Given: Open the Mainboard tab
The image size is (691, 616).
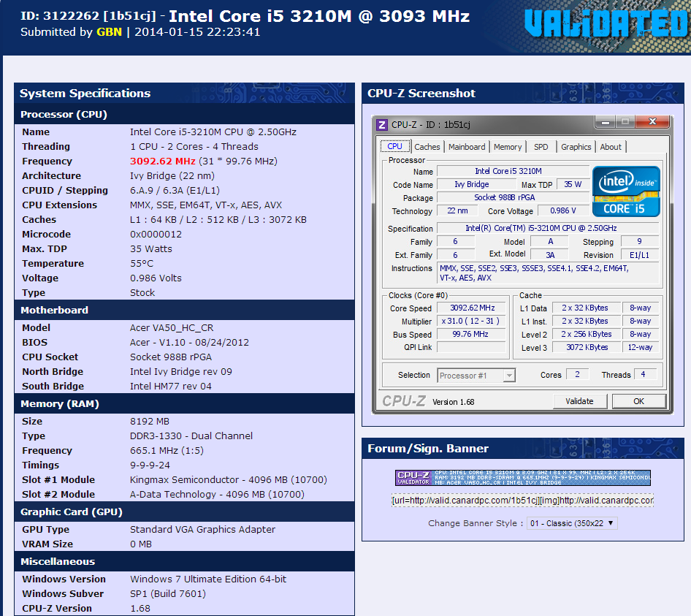Looking at the screenshot, I should (x=467, y=147).
